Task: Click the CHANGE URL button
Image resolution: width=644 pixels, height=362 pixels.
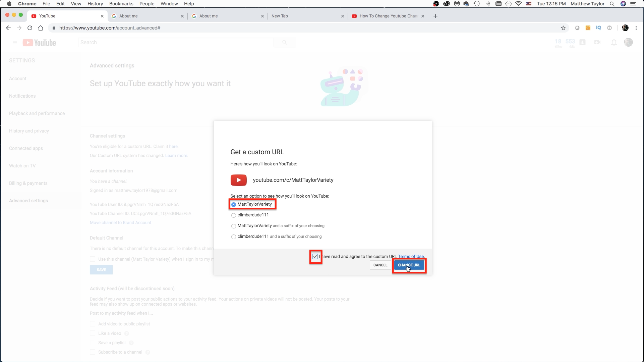Action: [x=409, y=265]
